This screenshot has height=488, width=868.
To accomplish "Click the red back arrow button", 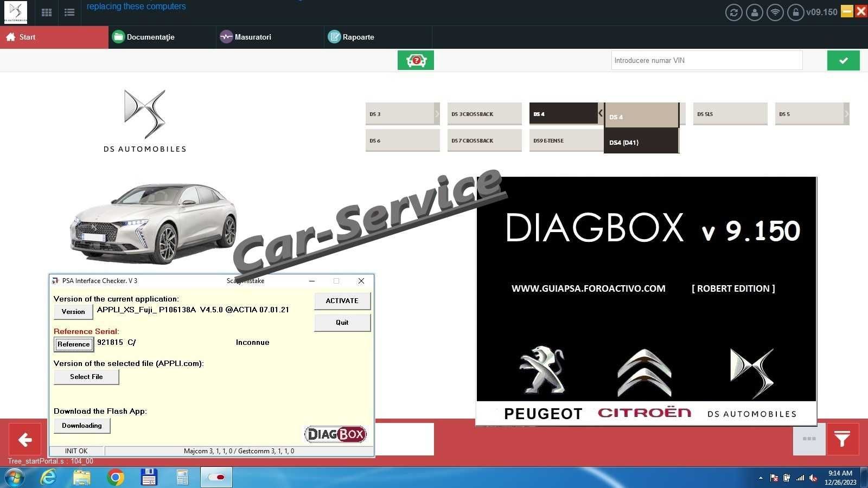I will point(25,439).
